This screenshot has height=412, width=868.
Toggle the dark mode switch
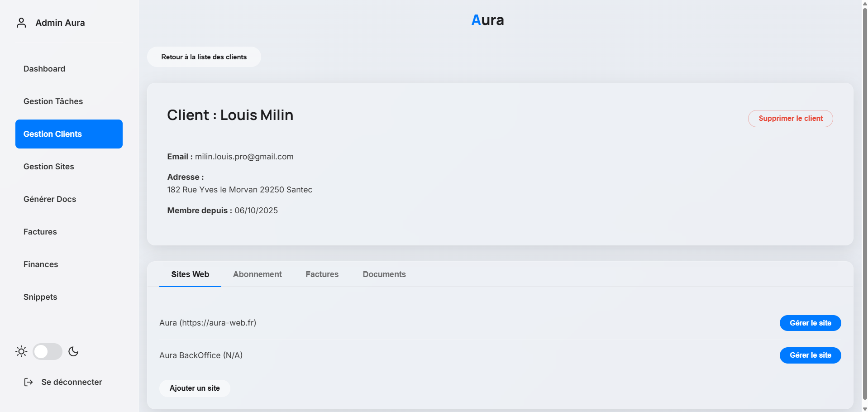point(48,351)
